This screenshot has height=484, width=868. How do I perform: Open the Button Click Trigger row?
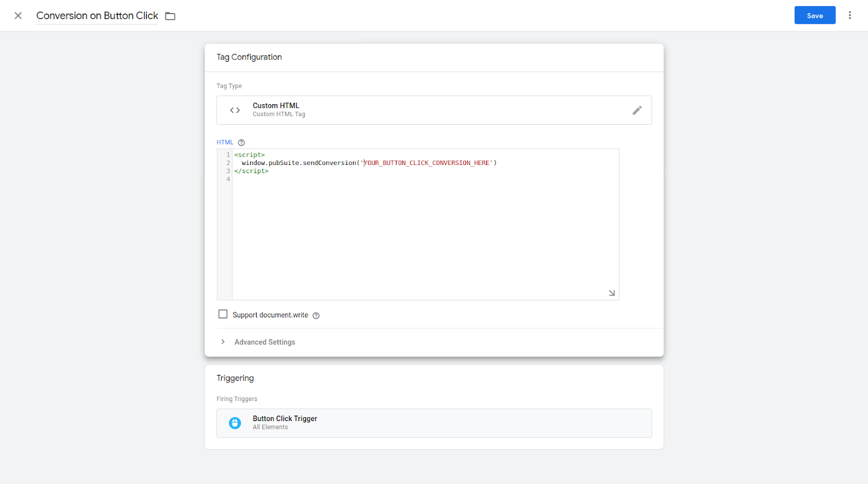click(x=434, y=423)
